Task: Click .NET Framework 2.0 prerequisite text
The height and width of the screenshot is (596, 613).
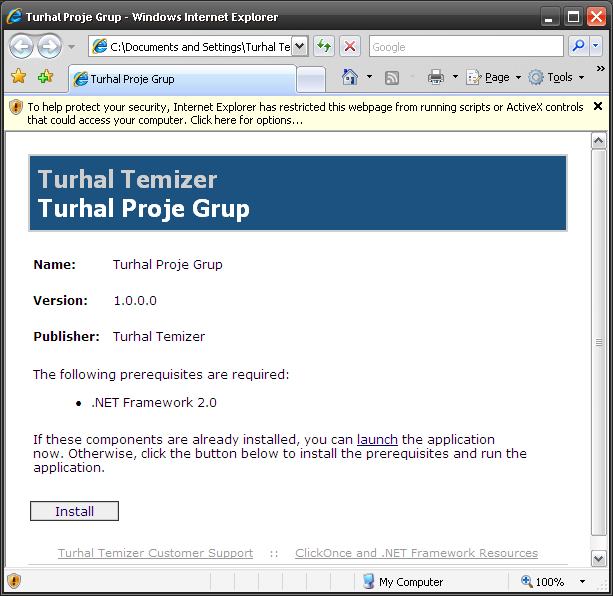Action: pyautogui.click(x=154, y=403)
